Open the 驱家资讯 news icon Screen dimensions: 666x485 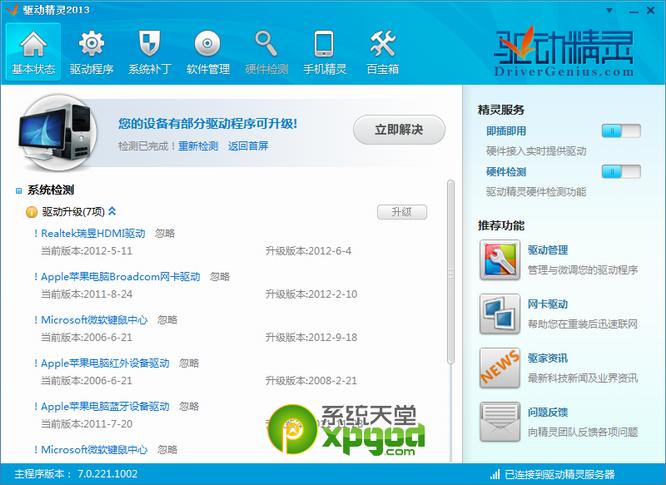(498, 365)
